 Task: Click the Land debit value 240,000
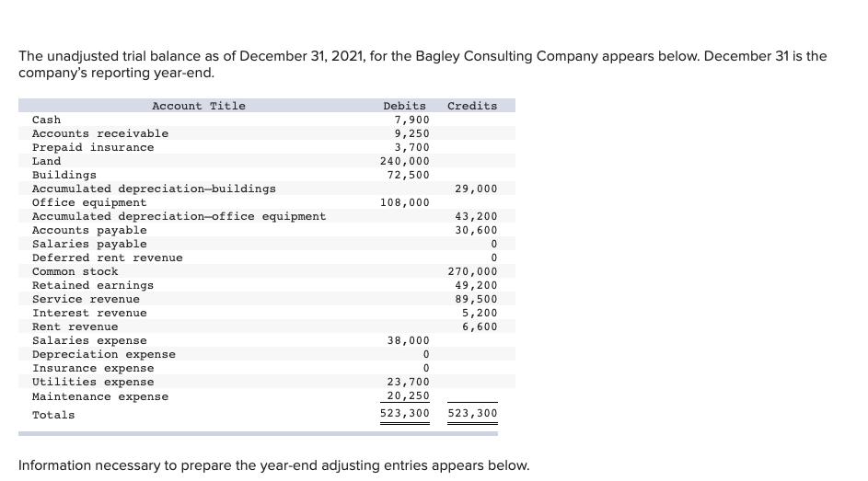click(405, 161)
